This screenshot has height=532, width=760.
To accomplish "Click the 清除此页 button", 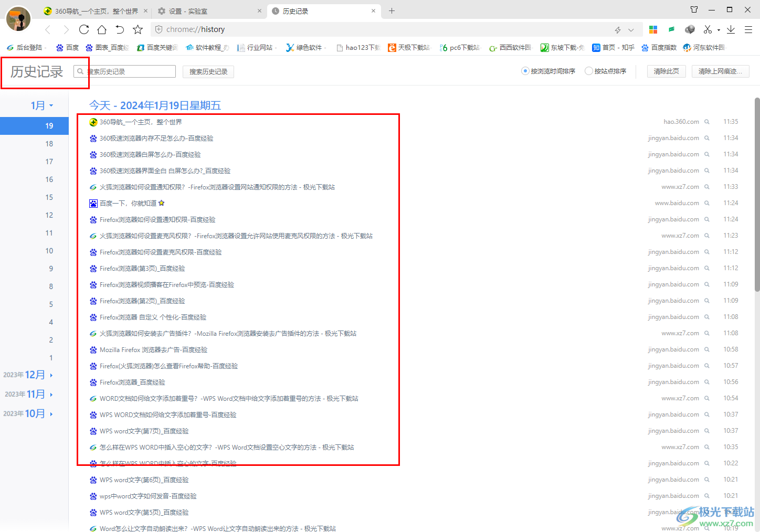I will (x=667, y=71).
